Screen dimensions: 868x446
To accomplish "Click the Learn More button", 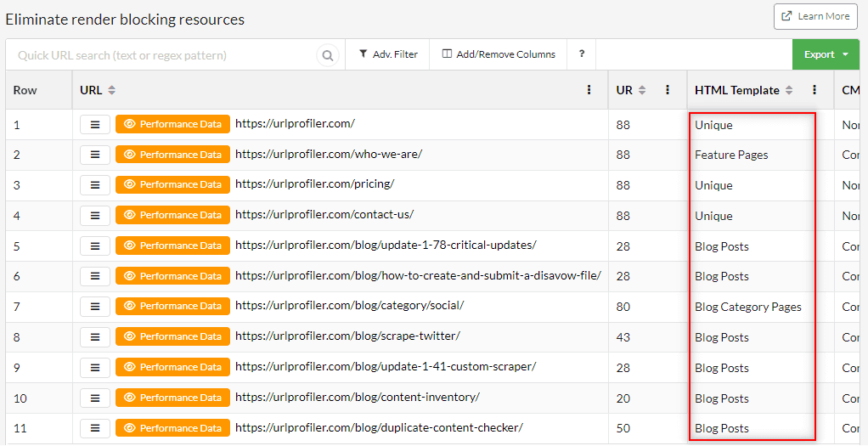I will 815,16.
